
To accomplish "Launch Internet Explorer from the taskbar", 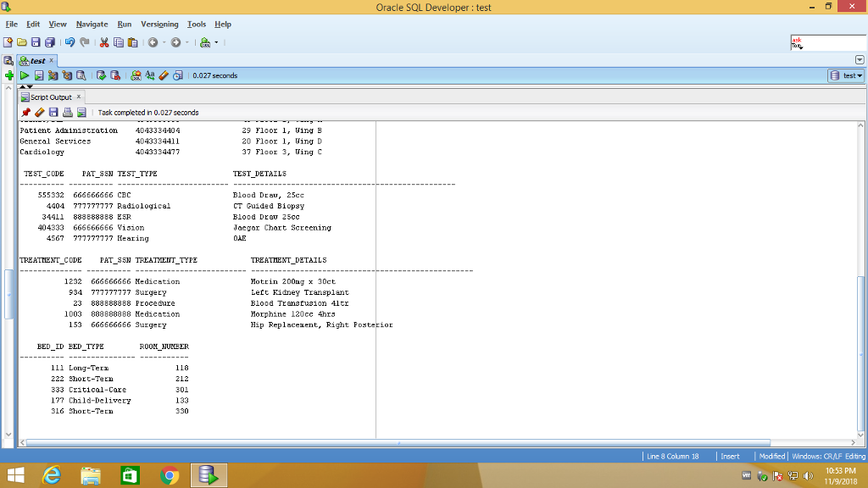I will (x=51, y=475).
